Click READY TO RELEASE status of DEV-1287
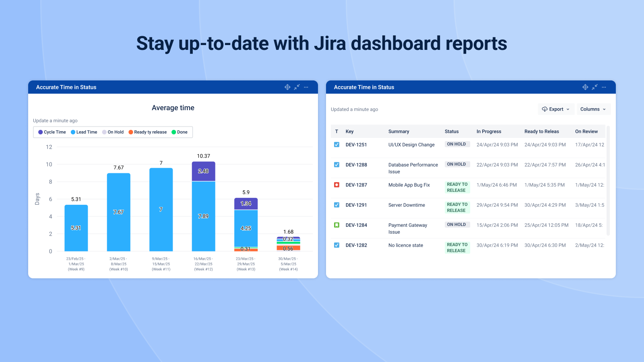The image size is (644, 362). pyautogui.click(x=457, y=187)
